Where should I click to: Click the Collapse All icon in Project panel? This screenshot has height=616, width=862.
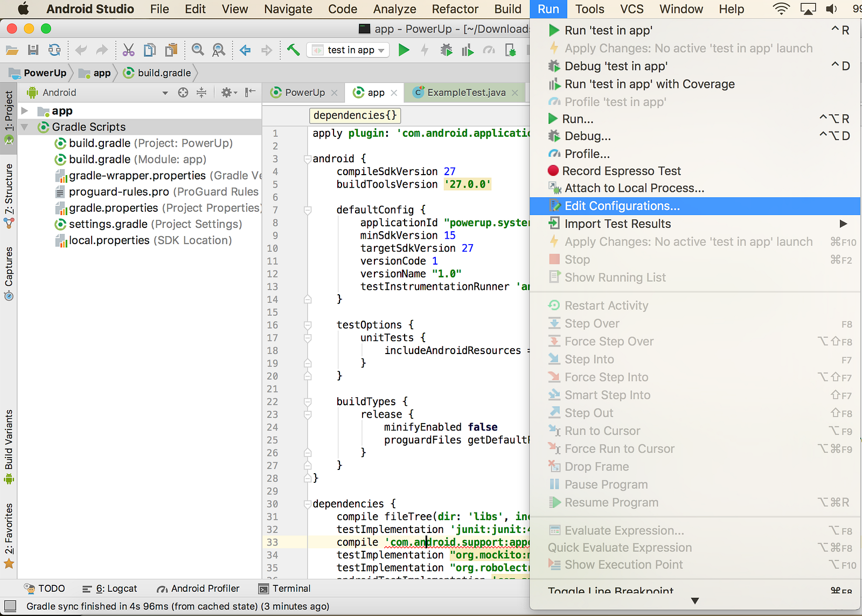coord(201,93)
